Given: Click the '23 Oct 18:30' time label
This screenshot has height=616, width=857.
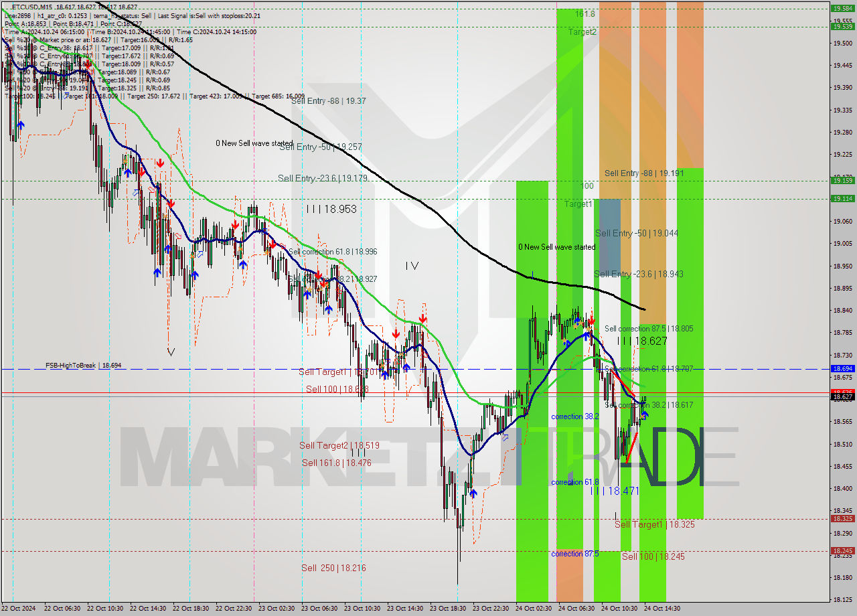Looking at the screenshot, I should point(447,608).
